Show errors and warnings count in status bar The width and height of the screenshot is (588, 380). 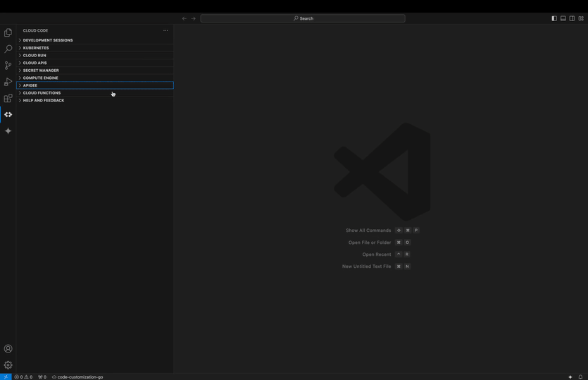(x=23, y=376)
